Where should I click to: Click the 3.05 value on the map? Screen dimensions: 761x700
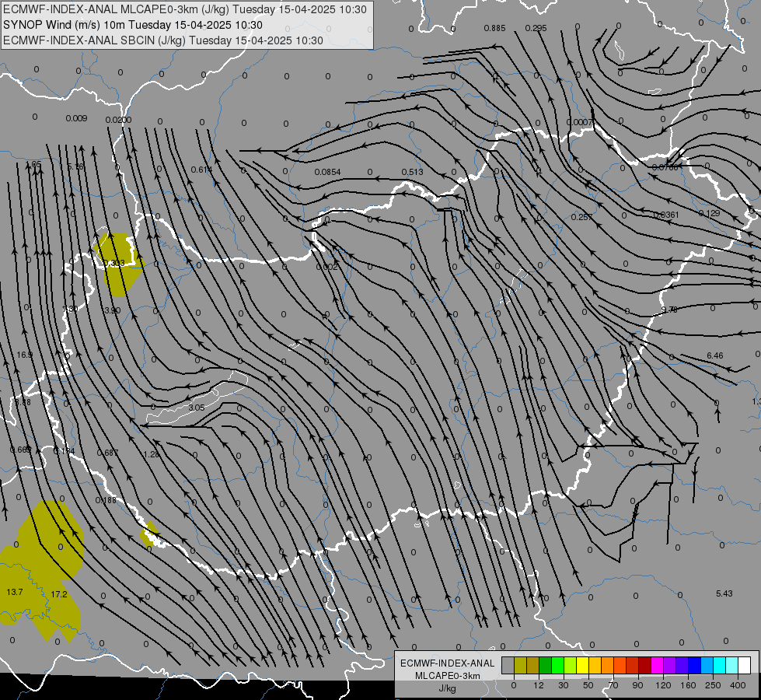197,408
